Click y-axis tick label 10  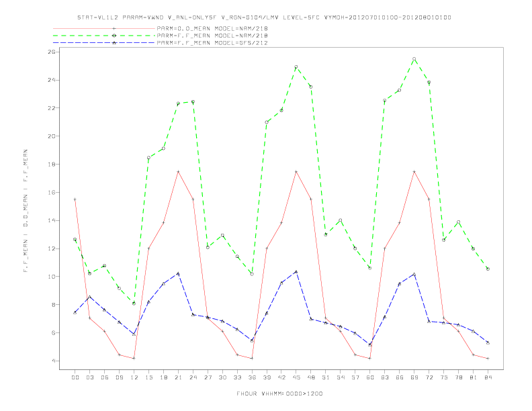pyautogui.click(x=52, y=277)
